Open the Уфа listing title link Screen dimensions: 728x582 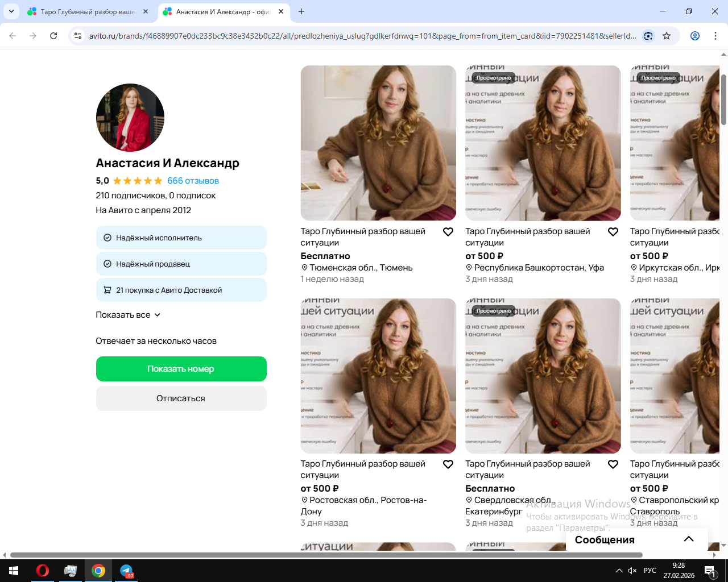528,237
